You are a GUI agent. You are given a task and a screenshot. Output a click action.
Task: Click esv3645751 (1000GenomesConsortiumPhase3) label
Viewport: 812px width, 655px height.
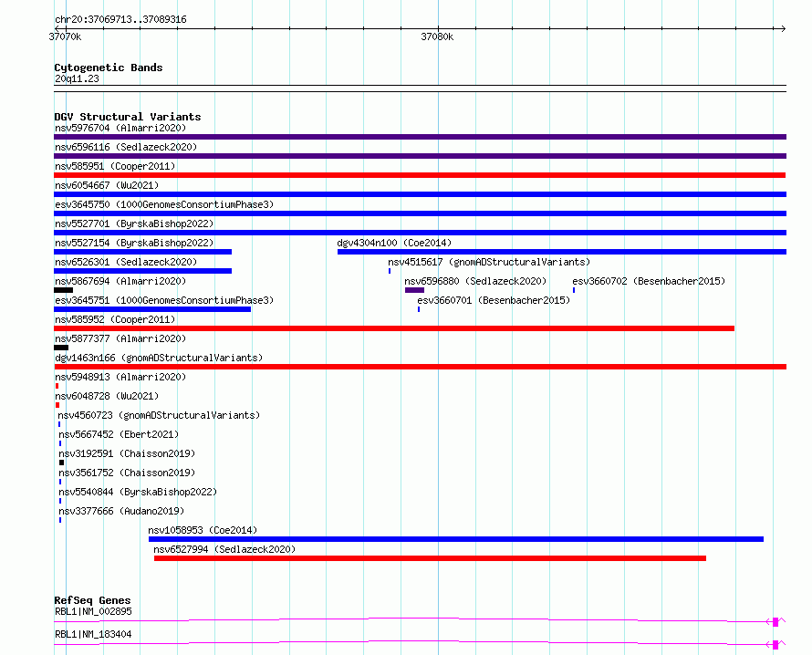164,300
